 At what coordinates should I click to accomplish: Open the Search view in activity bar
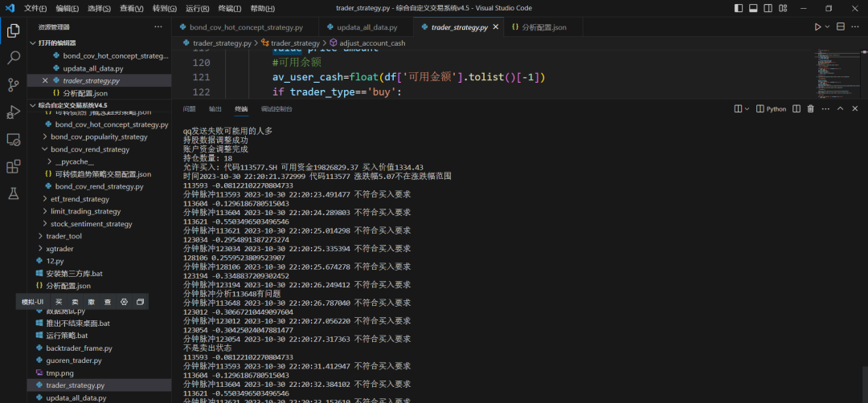point(14,58)
